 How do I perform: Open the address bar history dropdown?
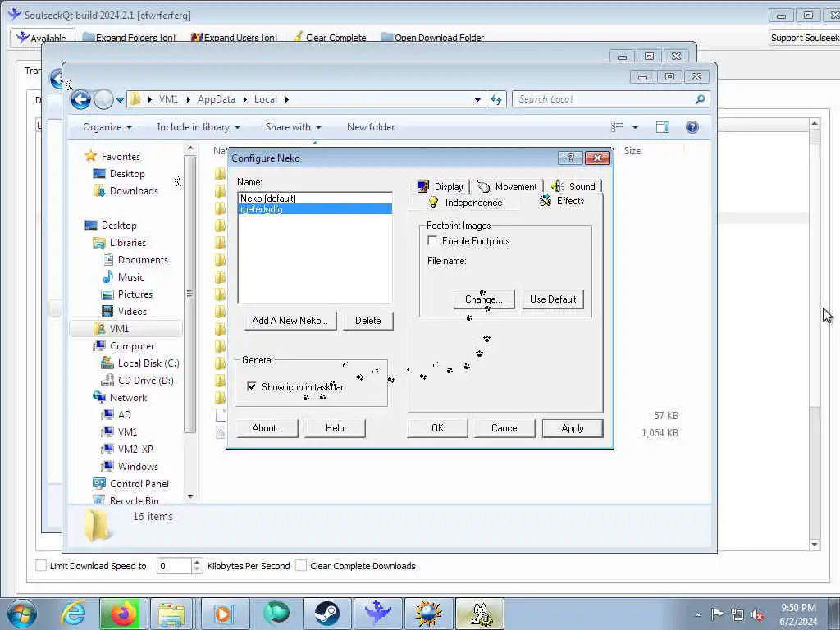pos(477,99)
